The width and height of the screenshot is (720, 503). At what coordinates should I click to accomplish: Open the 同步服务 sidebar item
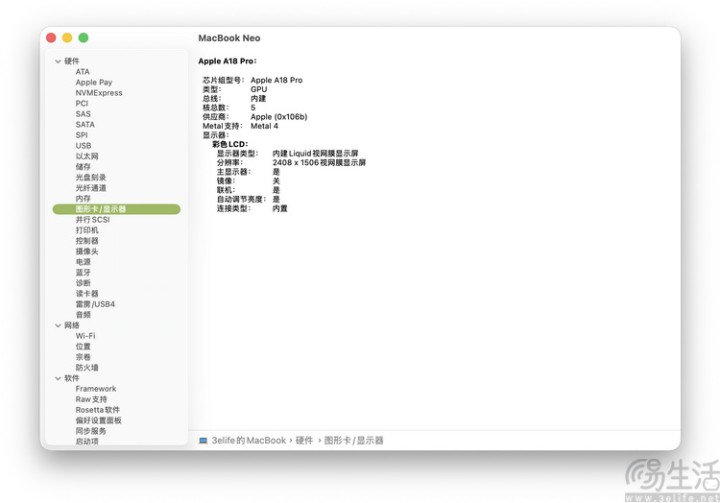91,431
